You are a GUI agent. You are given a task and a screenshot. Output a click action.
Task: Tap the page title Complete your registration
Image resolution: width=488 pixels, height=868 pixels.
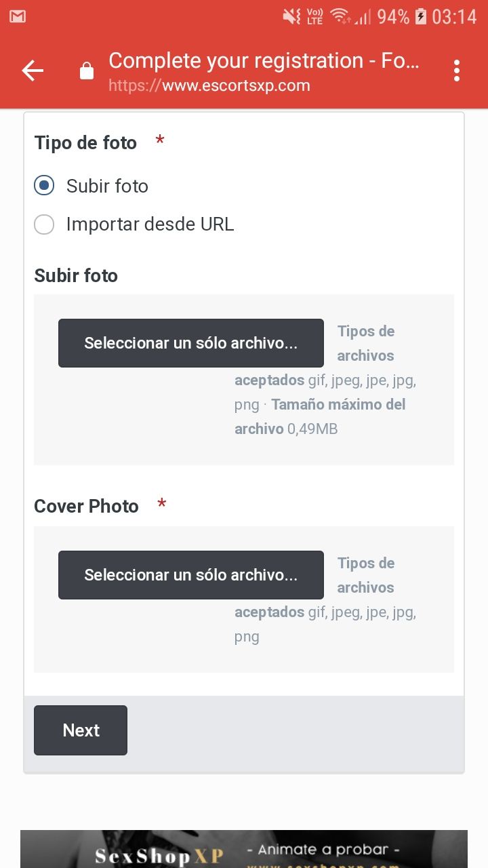click(x=264, y=61)
